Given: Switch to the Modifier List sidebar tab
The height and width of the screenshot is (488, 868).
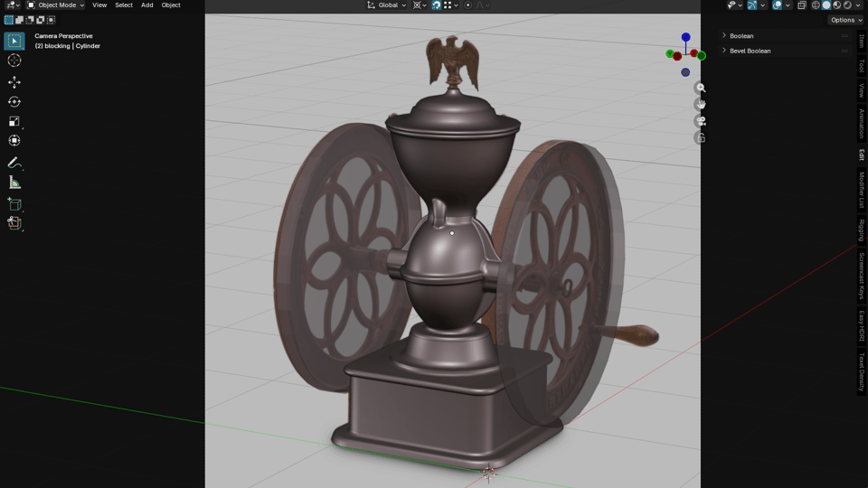Looking at the screenshot, I should (862, 190).
